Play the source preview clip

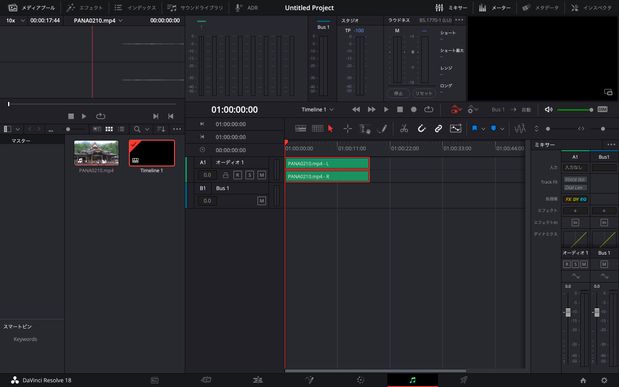(x=84, y=116)
